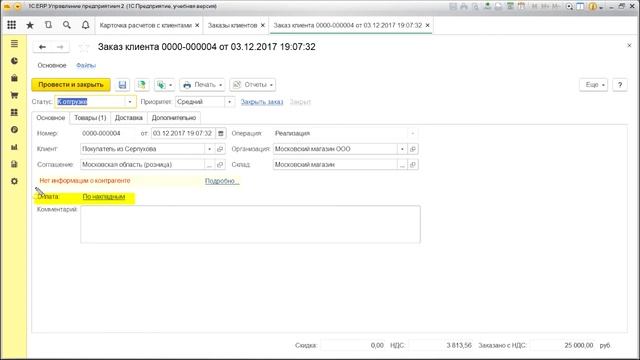The image size is (640, 360).
Task: Expand the Клиент dropdown arrow
Action: click(209, 149)
